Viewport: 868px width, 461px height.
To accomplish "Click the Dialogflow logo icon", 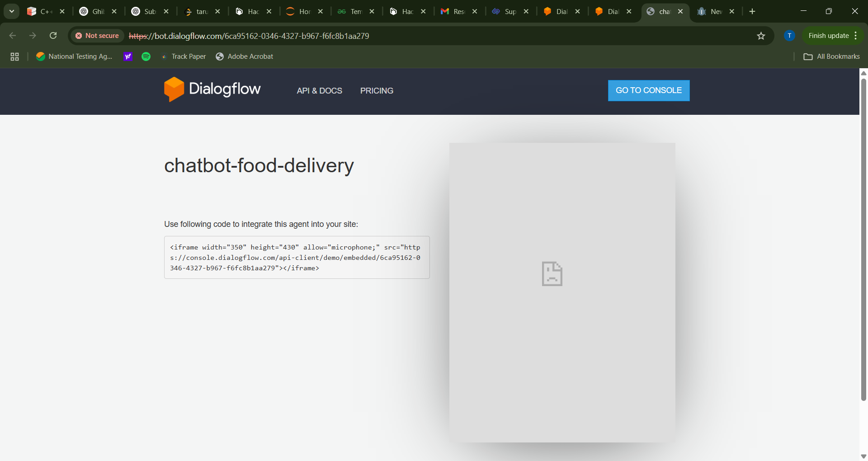I will click(x=174, y=89).
